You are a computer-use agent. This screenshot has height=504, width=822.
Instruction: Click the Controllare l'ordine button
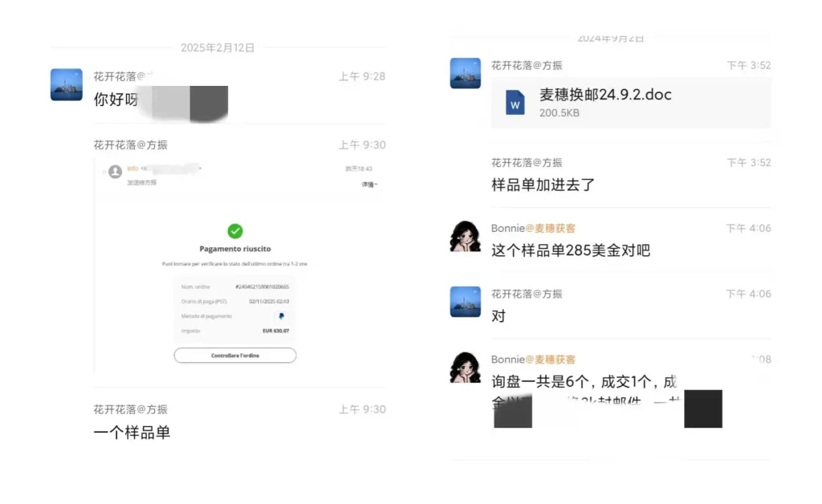click(x=235, y=355)
